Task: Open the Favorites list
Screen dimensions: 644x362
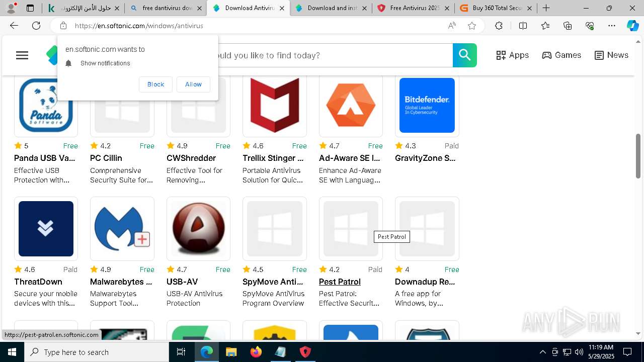Action: [x=545, y=26]
